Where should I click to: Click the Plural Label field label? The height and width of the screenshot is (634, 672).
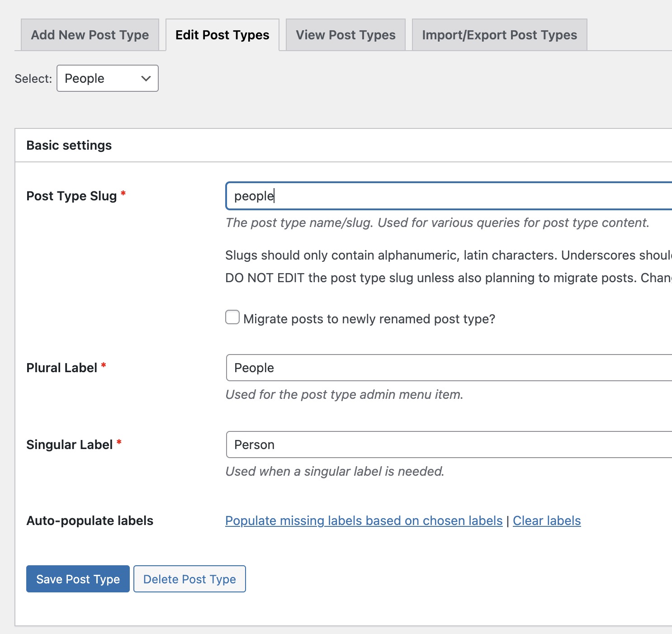tap(62, 368)
